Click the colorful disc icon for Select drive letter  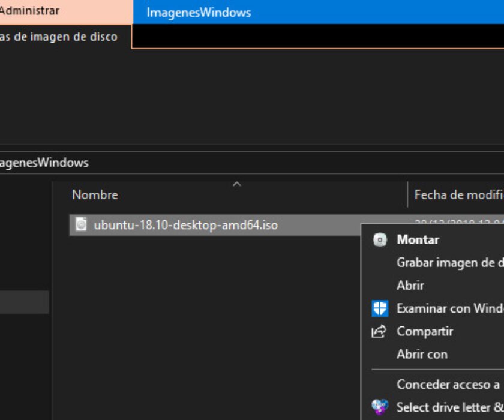(x=380, y=407)
